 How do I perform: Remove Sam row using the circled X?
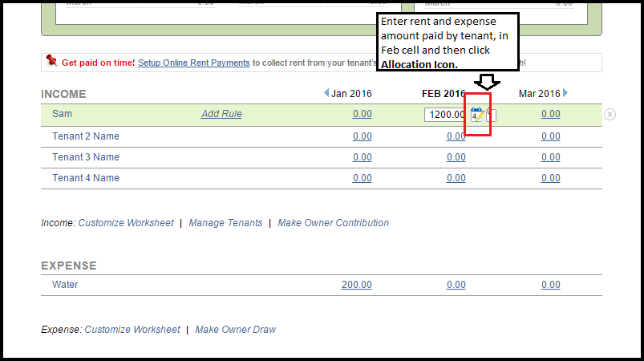tap(610, 115)
